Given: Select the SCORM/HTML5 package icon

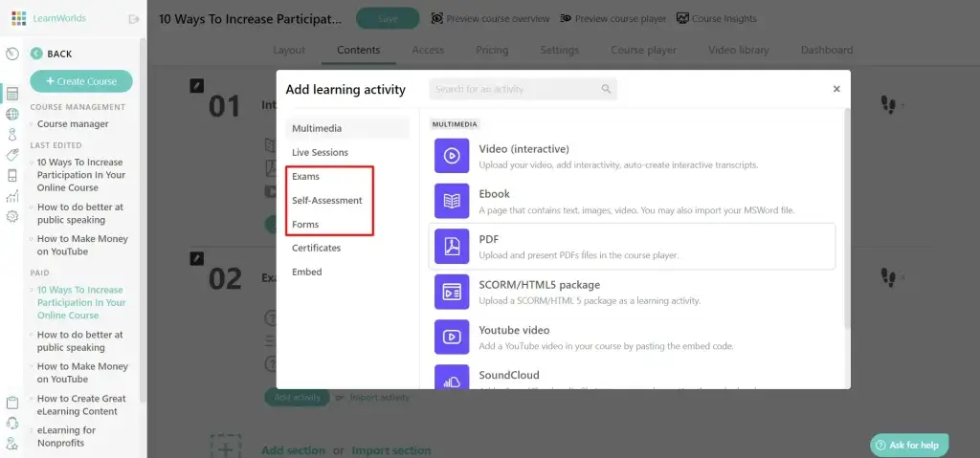Looking at the screenshot, I should [452, 292].
